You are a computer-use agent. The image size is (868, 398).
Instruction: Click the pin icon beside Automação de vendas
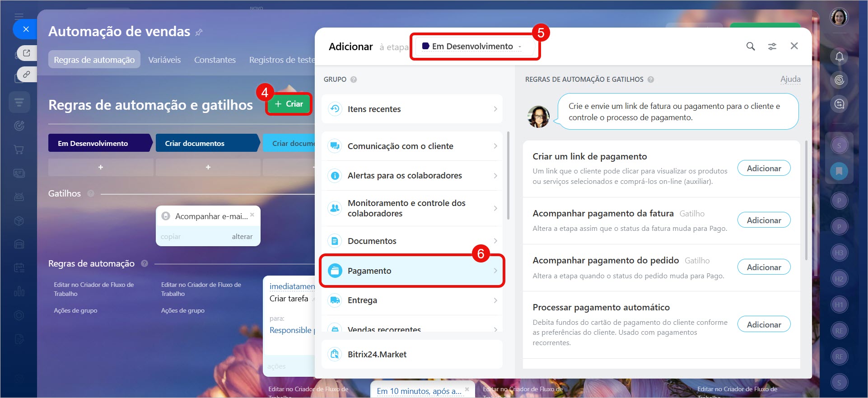(199, 32)
